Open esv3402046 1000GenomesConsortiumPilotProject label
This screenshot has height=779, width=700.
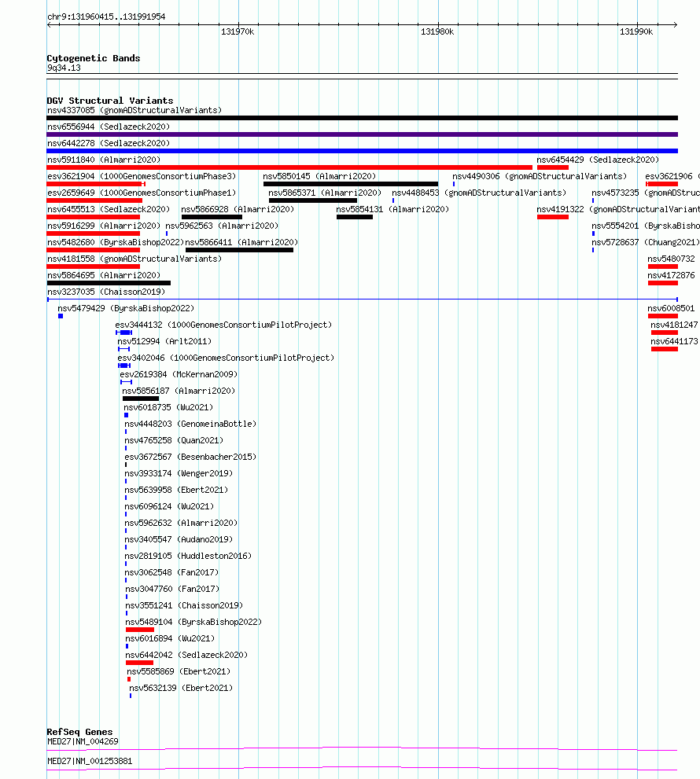(226, 358)
